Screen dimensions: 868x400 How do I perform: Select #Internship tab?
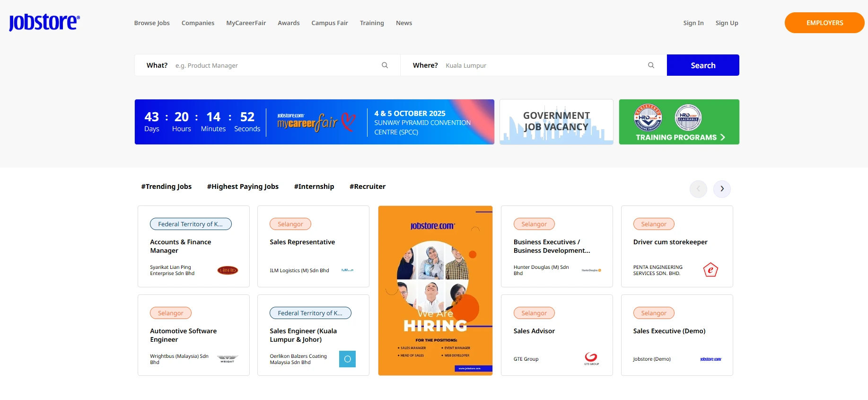click(x=314, y=187)
